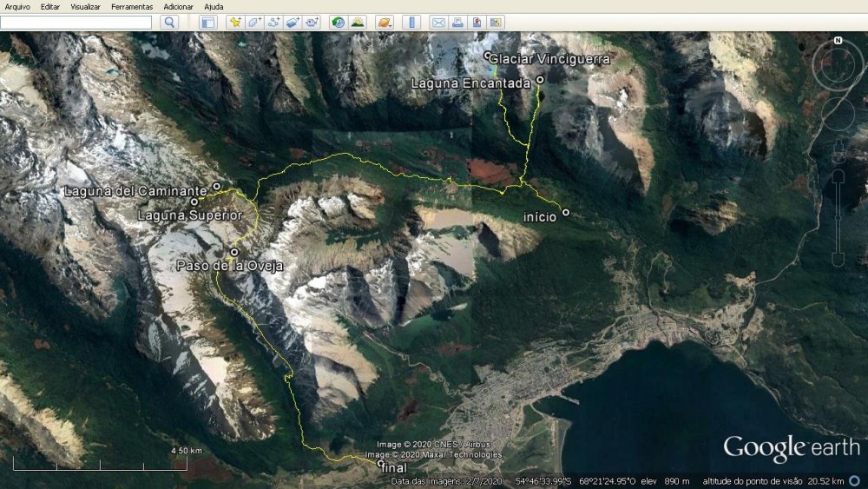The width and height of the screenshot is (868, 489).
Task: Click the zoom slider on the map
Action: [x=838, y=217]
